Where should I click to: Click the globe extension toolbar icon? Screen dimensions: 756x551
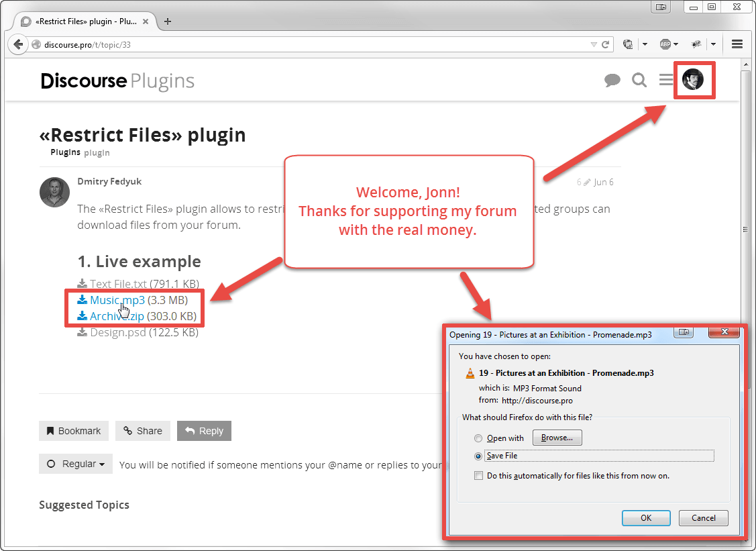click(x=628, y=44)
